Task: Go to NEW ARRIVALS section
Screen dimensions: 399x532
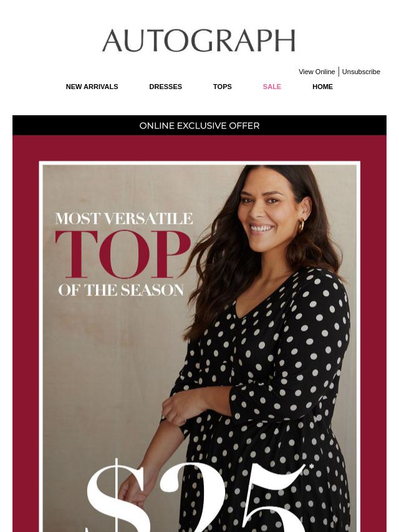Action: coord(92,87)
